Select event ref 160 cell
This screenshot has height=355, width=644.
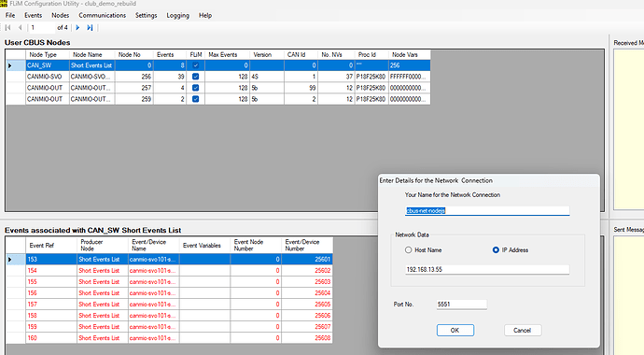(x=51, y=338)
